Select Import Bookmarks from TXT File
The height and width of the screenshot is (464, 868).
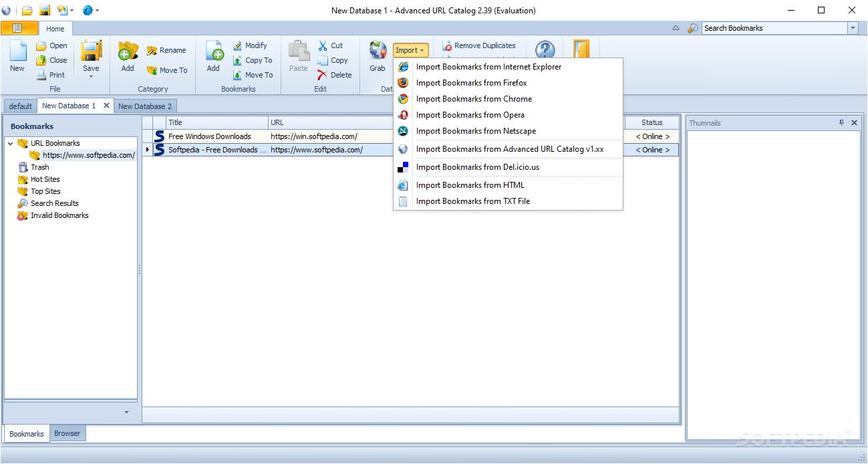pyautogui.click(x=508, y=201)
